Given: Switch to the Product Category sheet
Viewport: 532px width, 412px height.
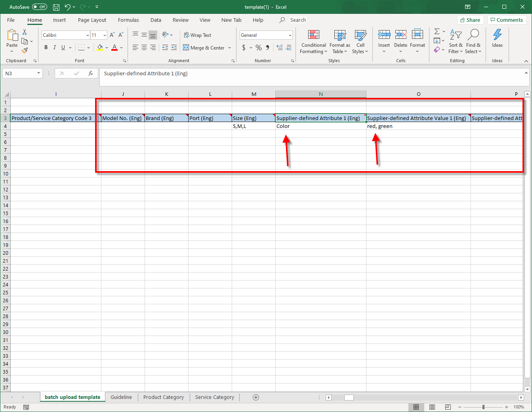Looking at the screenshot, I should (164, 397).
